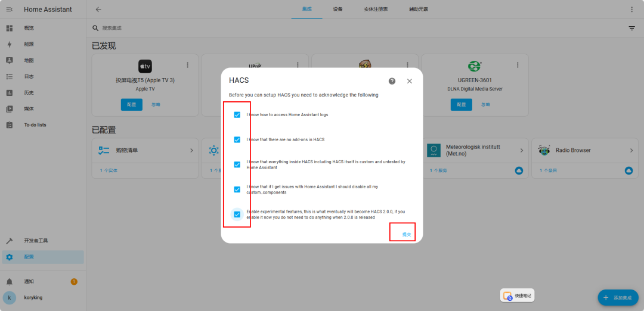This screenshot has height=311, width=644.
Task: Click Radio Browser cloud badge icon
Action: (628, 170)
